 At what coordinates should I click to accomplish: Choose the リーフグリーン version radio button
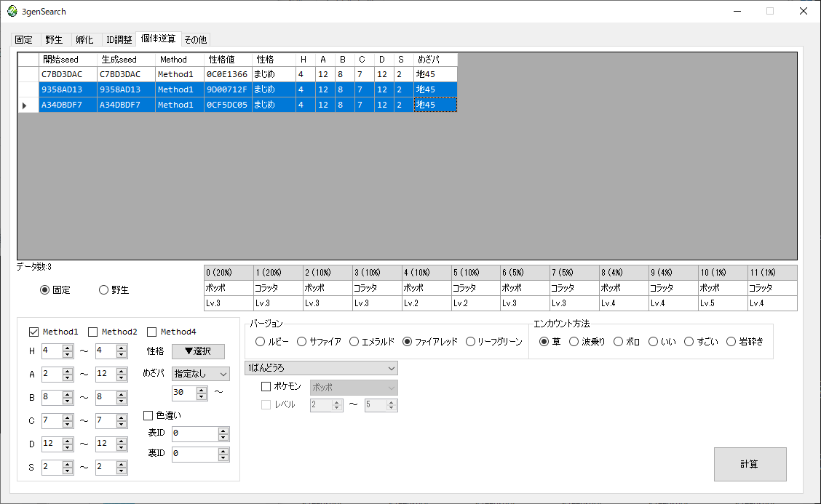coord(493,342)
